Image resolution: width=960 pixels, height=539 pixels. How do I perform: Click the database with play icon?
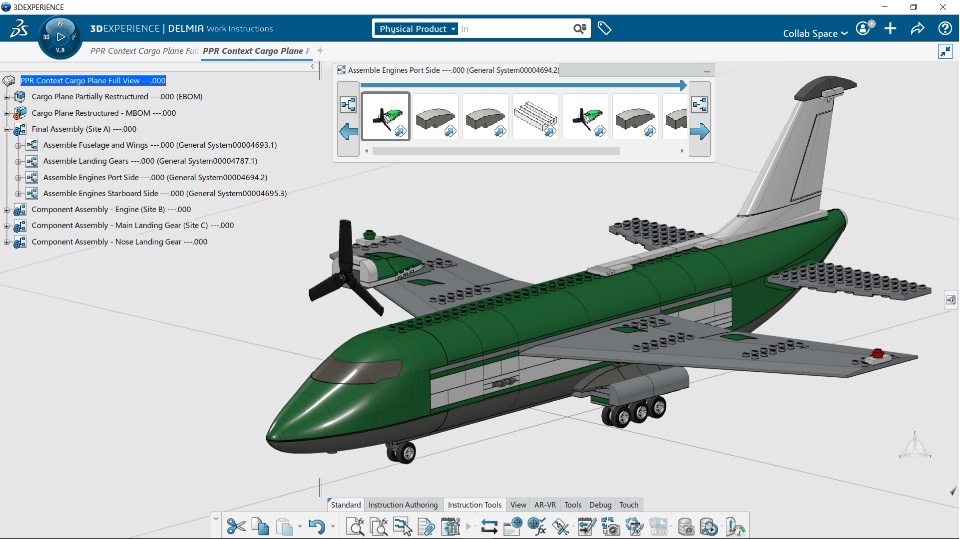(709, 526)
